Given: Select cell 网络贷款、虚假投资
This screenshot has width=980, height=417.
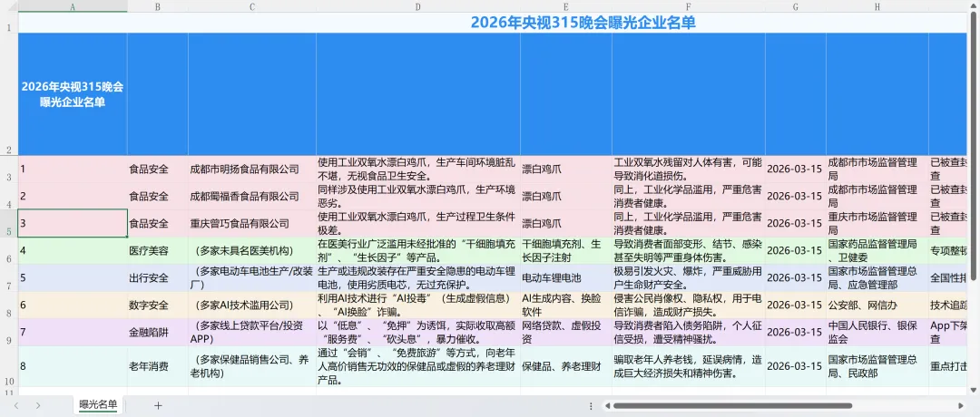Looking at the screenshot, I should pyautogui.click(x=565, y=332).
